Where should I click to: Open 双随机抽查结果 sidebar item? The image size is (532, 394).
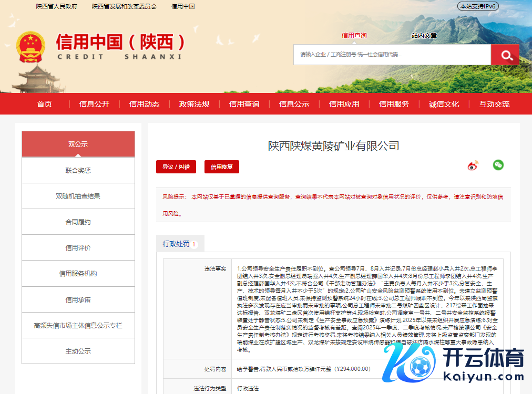[x=78, y=196]
